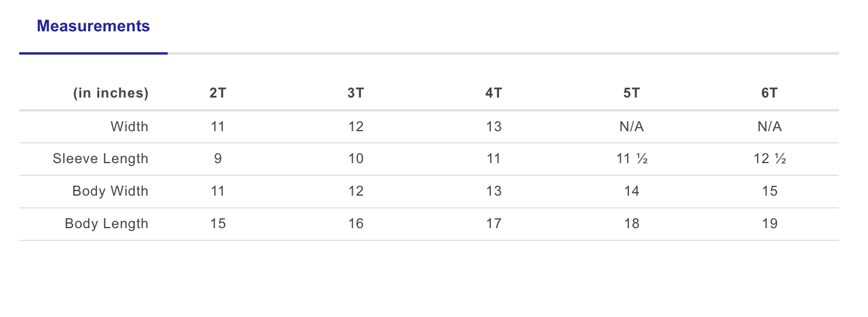Image resolution: width=868 pixels, height=317 pixels.
Task: Click the 5T body width value 14
Action: point(632,191)
